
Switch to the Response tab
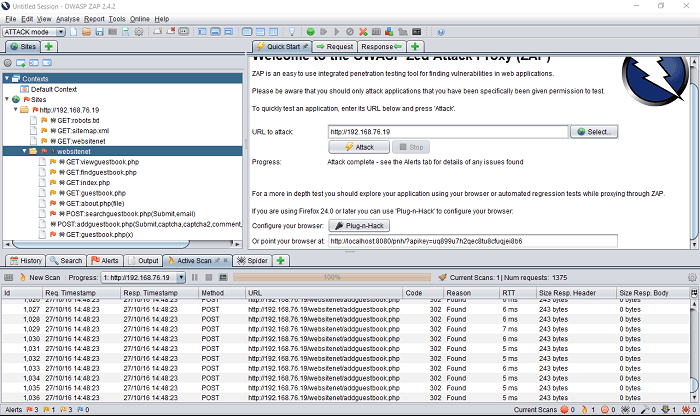[x=381, y=46]
